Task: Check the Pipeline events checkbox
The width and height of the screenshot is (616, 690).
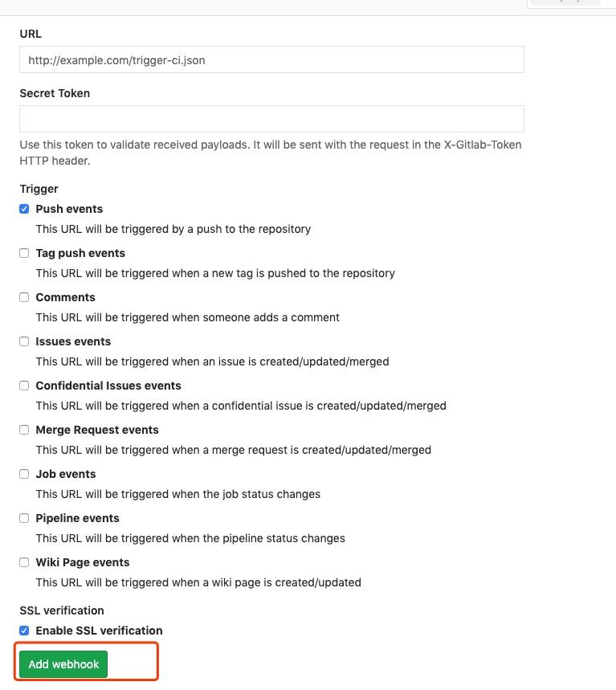Action: coord(24,518)
